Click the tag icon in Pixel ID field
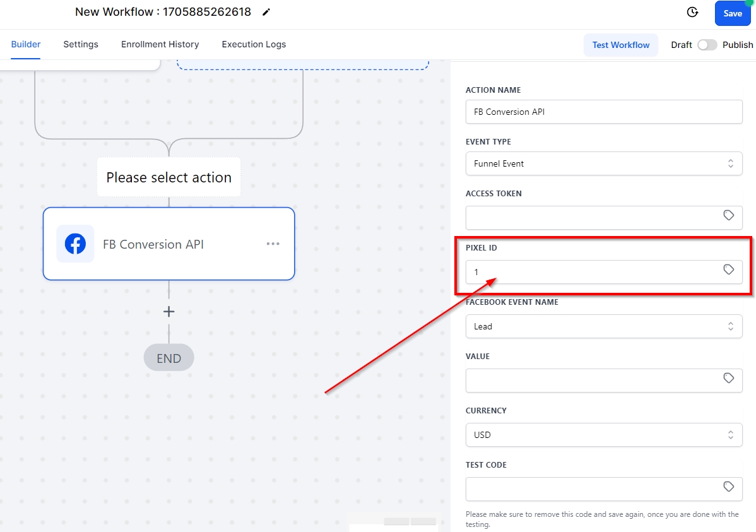756x532 pixels. 728,270
